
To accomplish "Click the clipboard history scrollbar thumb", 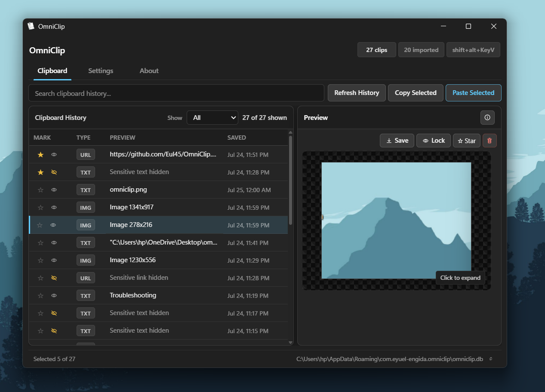I will click(x=291, y=180).
